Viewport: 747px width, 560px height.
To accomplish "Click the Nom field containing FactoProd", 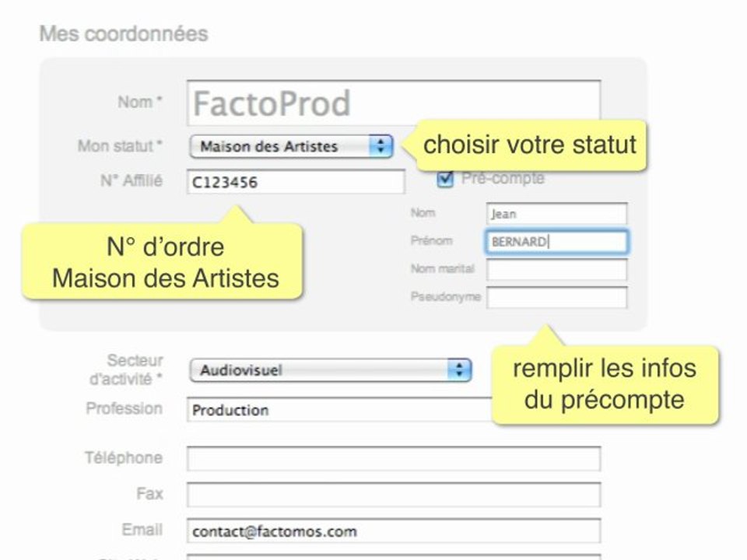I will (x=394, y=103).
